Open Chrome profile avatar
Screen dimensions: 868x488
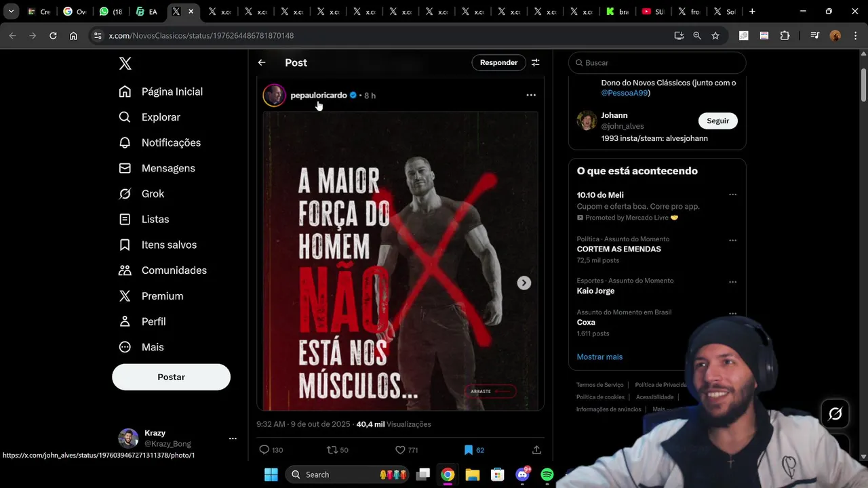point(835,35)
